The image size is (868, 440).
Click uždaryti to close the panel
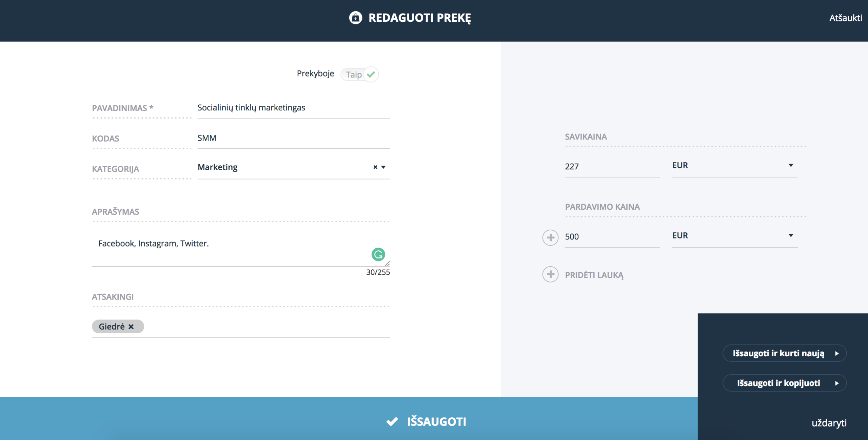[829, 423]
